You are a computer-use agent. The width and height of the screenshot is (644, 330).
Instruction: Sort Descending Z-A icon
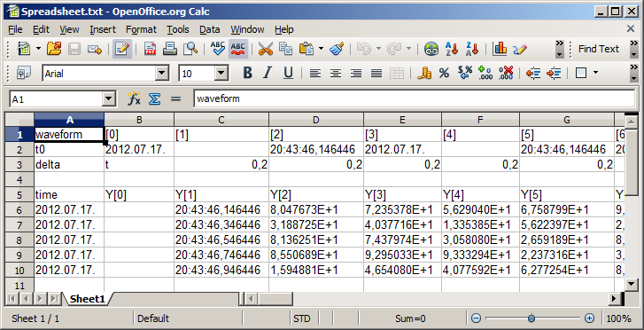pos(472,49)
